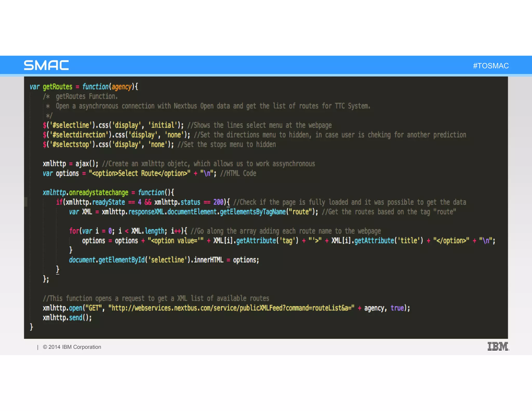Click the 'for(var i = 0; i < XML.length' line
This screenshot has width=532, height=411.
pyautogui.click(x=225, y=231)
